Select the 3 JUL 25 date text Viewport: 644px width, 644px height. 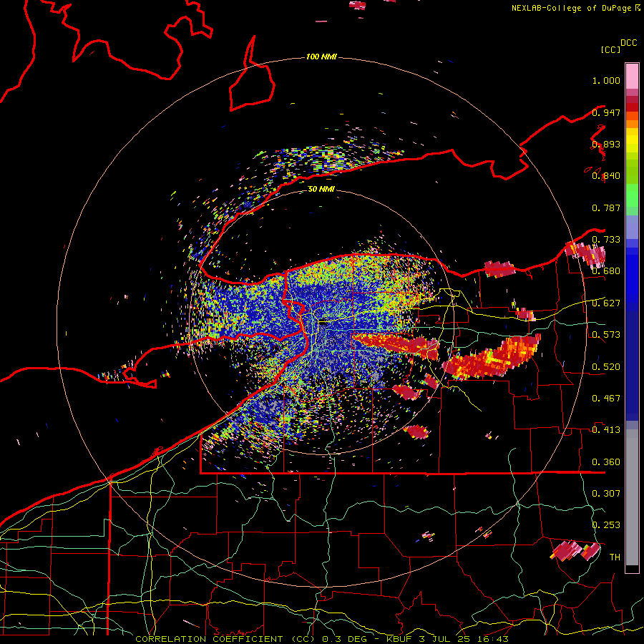point(445,639)
